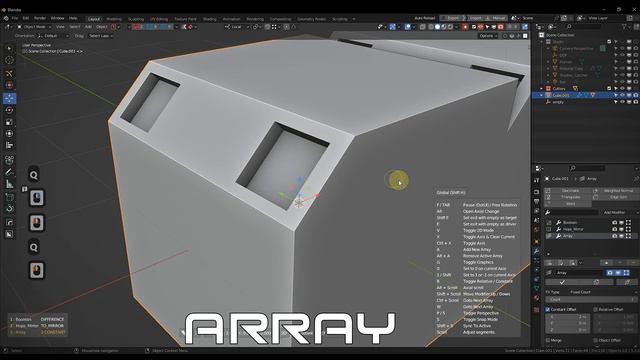This screenshot has width=640, height=360.
Task: Click the Scene properties tab icon
Action: pyautogui.click(x=536, y=221)
